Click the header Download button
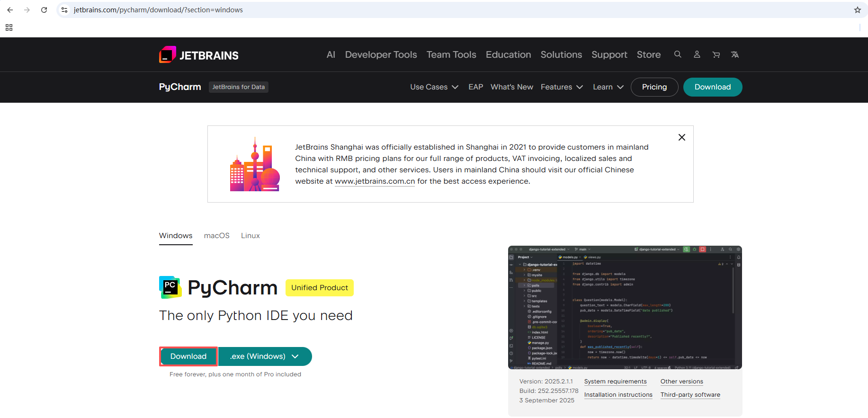Screen dimensions: 868x418 coord(713,87)
